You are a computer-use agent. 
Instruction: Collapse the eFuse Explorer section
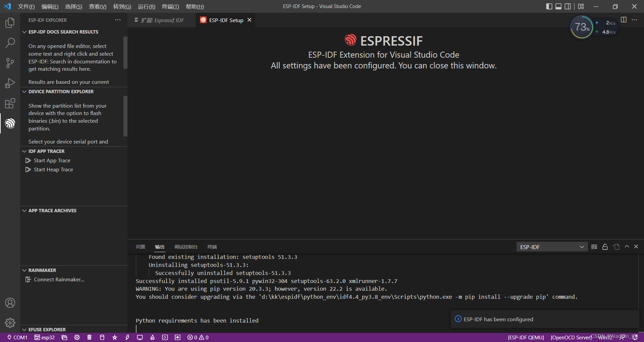(74, 330)
